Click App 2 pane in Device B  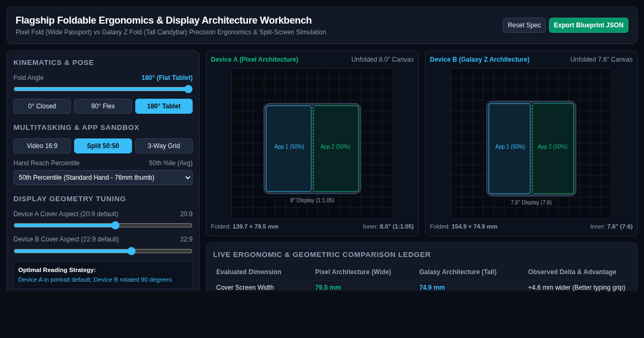[x=553, y=149]
